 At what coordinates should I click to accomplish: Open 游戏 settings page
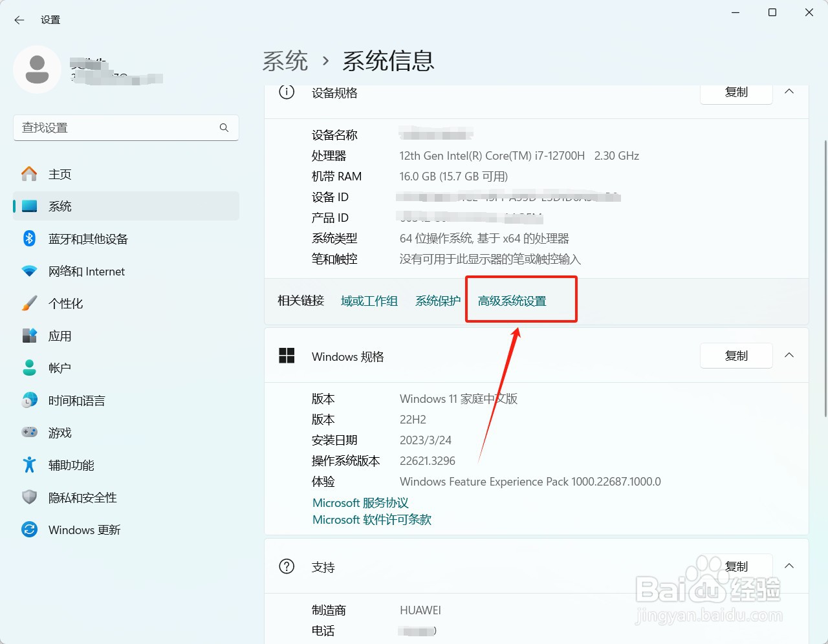(x=126, y=433)
